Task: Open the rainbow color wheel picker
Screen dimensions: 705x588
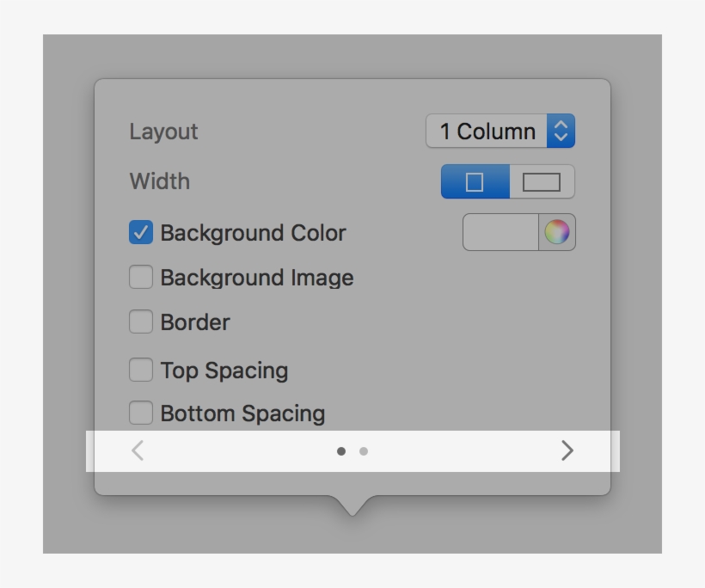Action: 559,232
